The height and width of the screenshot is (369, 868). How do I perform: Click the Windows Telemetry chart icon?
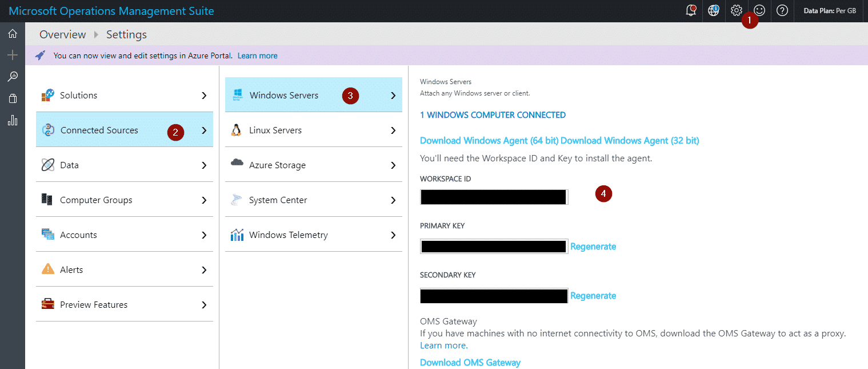[x=237, y=235]
